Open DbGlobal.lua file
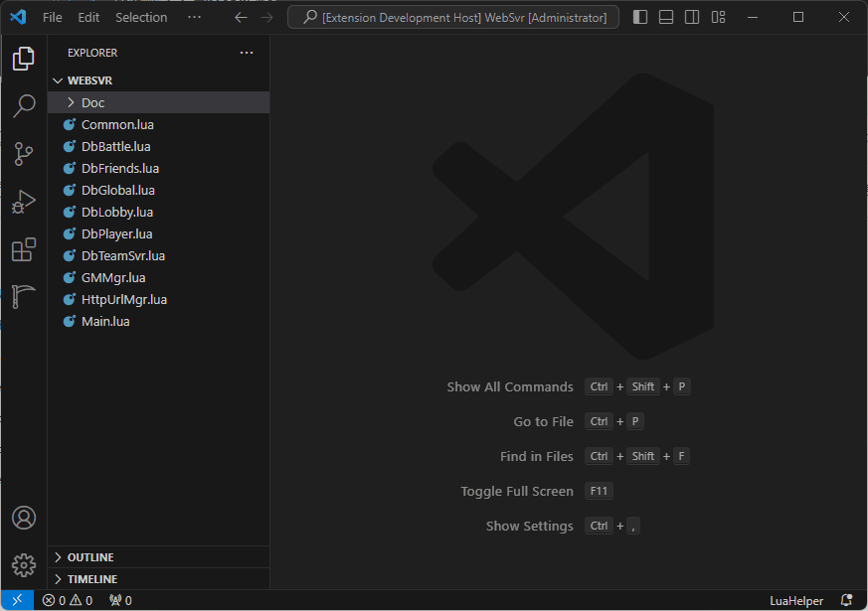 159,190
